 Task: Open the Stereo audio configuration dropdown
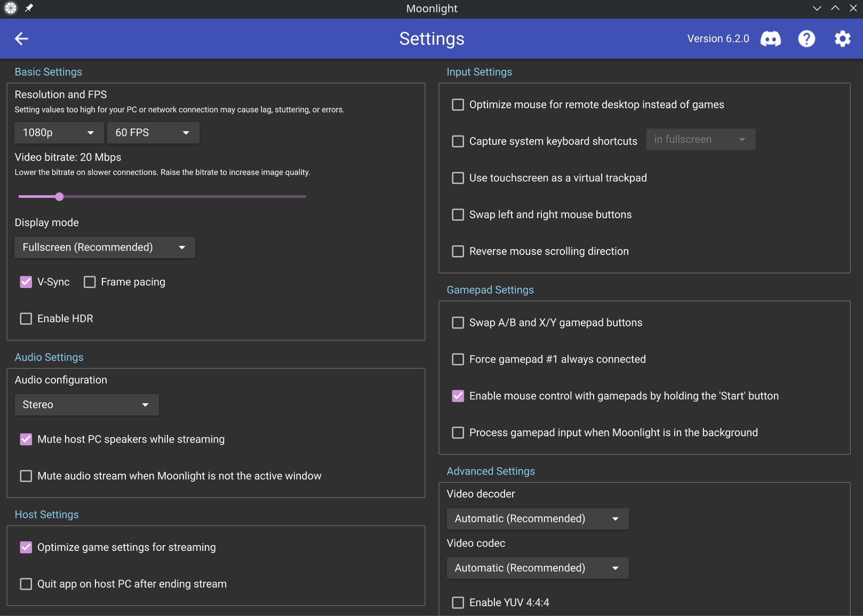[86, 405]
